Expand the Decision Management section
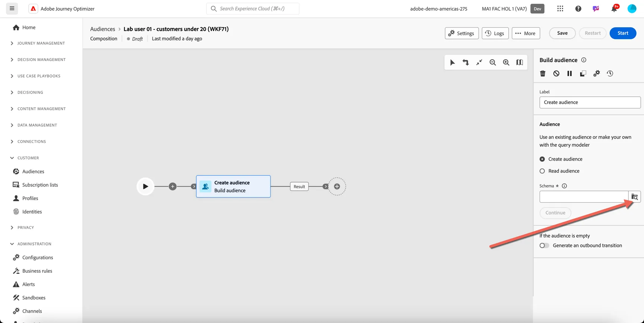Image resolution: width=644 pixels, height=323 pixels. [x=38, y=60]
